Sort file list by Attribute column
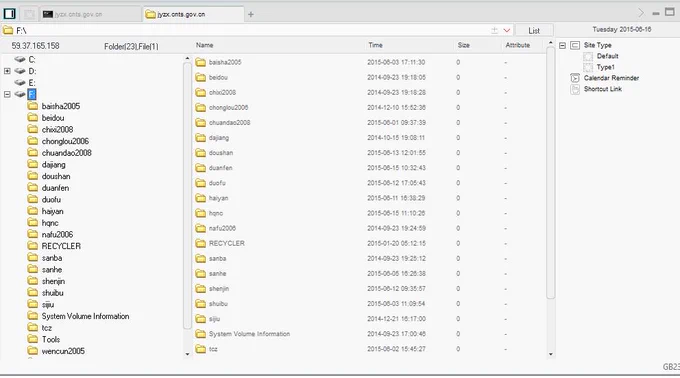 tap(518, 45)
